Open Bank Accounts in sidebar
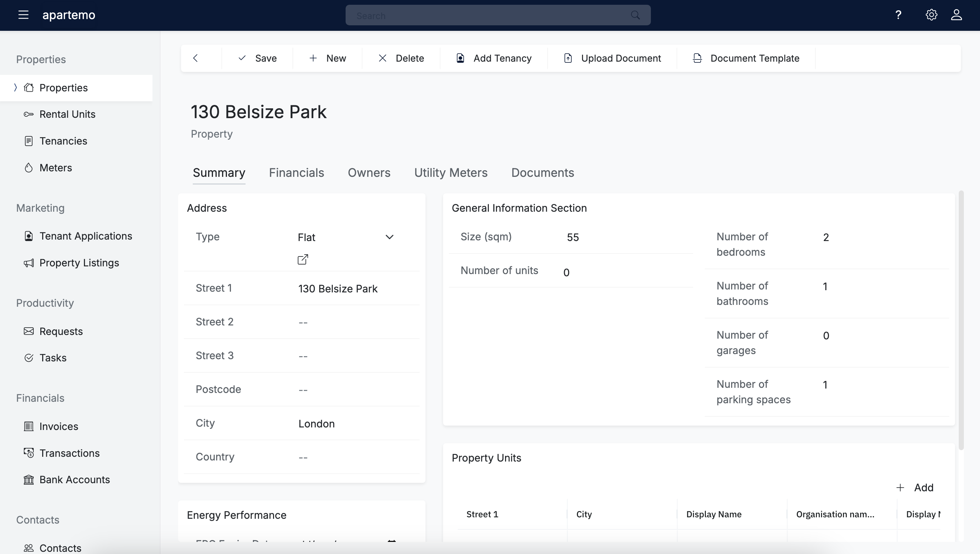This screenshot has width=980, height=554. tap(74, 480)
